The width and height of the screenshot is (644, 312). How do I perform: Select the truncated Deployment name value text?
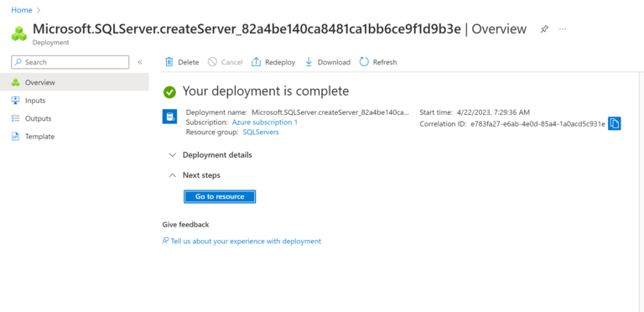pyautogui.click(x=330, y=112)
